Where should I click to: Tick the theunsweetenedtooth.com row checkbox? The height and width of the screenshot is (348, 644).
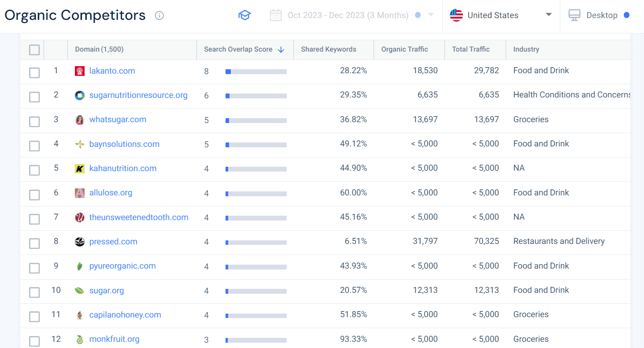pos(34,219)
